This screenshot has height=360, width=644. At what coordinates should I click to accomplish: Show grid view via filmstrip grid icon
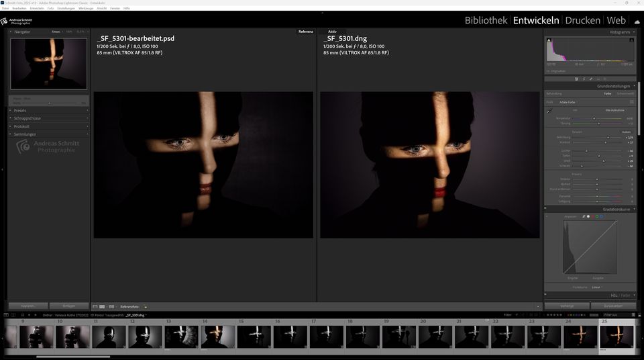coord(23,315)
